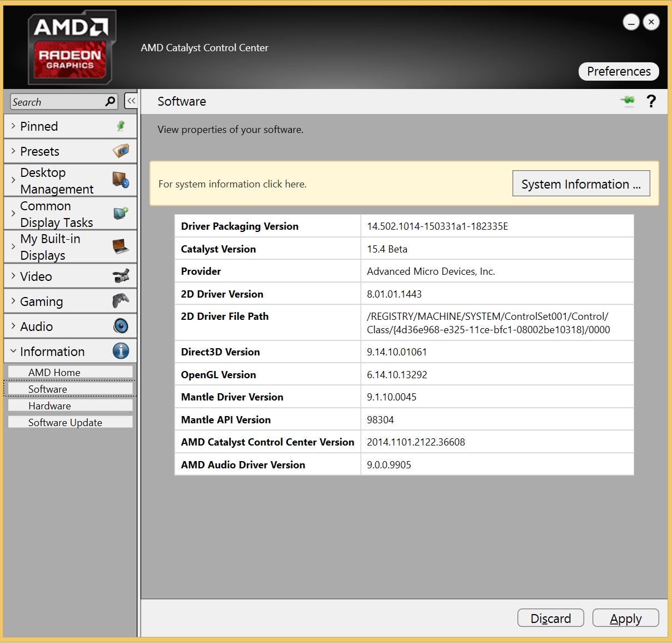Minimize the Catalyst Control Center window

(x=631, y=22)
